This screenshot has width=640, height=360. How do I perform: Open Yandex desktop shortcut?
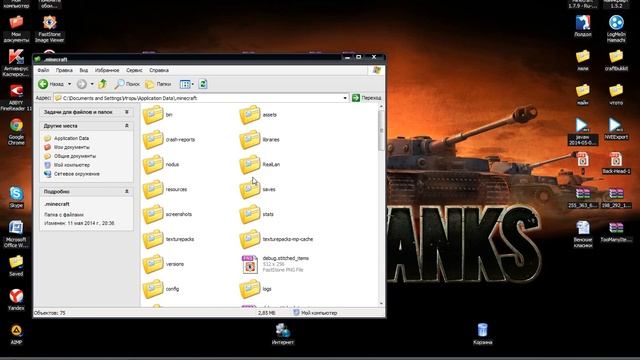(x=16, y=300)
